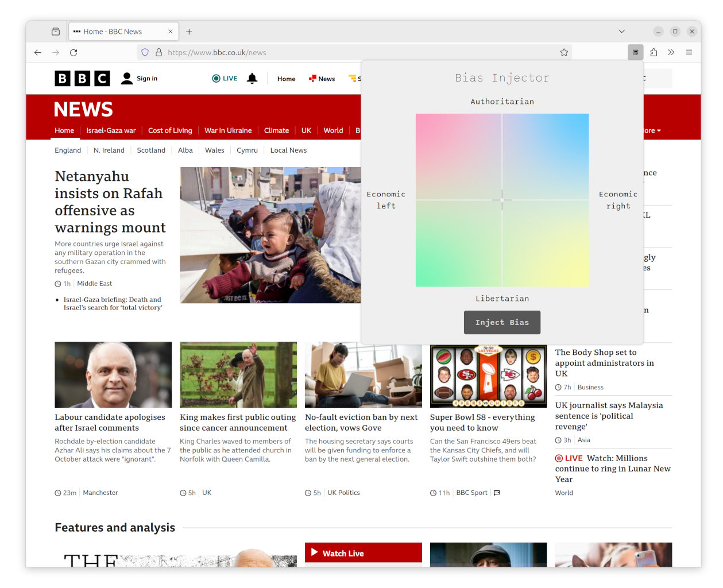Open the Cost of Living section
723x588 pixels.
tap(170, 130)
